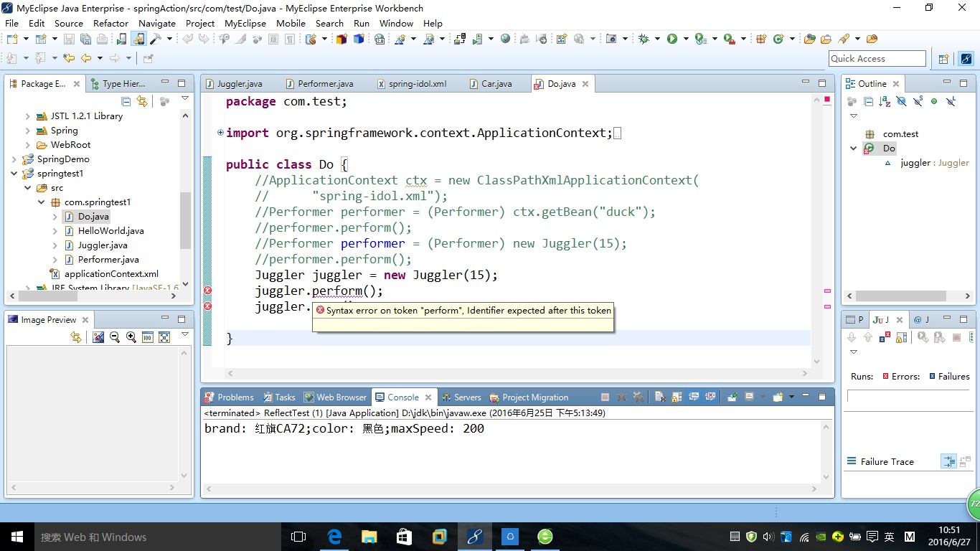Click the error marker beside juggler.perform line
This screenshot has height=551, width=980.
tap(208, 291)
